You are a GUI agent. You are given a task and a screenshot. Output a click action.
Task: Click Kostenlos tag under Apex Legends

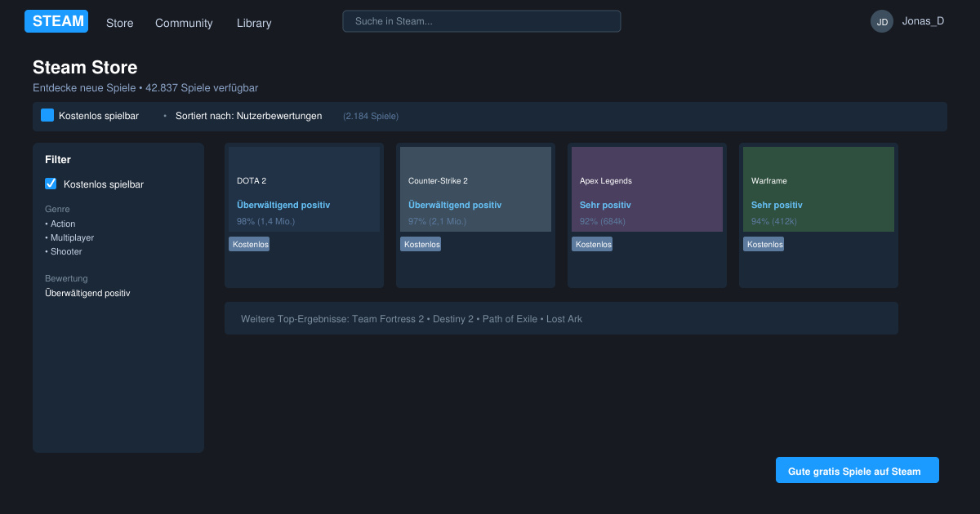[592, 244]
